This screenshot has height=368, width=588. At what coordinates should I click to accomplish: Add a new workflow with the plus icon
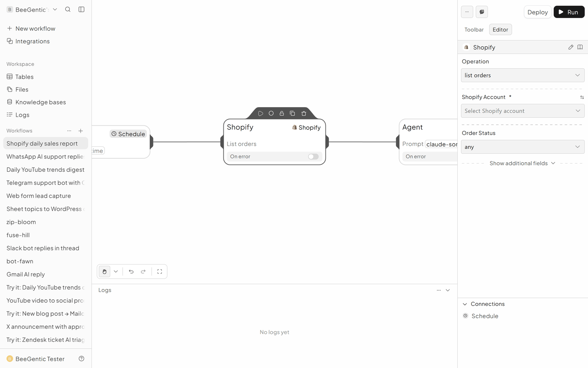point(81,131)
